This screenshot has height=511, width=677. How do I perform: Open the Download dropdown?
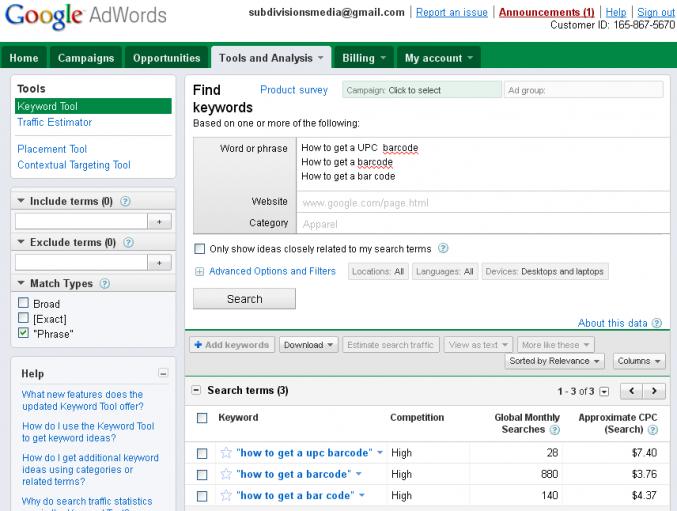(308, 344)
